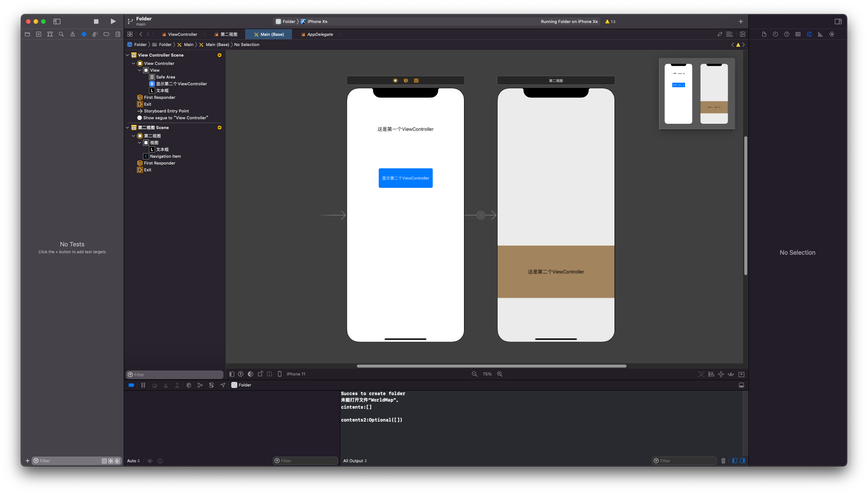Toggle the document outline visibility

tap(232, 374)
